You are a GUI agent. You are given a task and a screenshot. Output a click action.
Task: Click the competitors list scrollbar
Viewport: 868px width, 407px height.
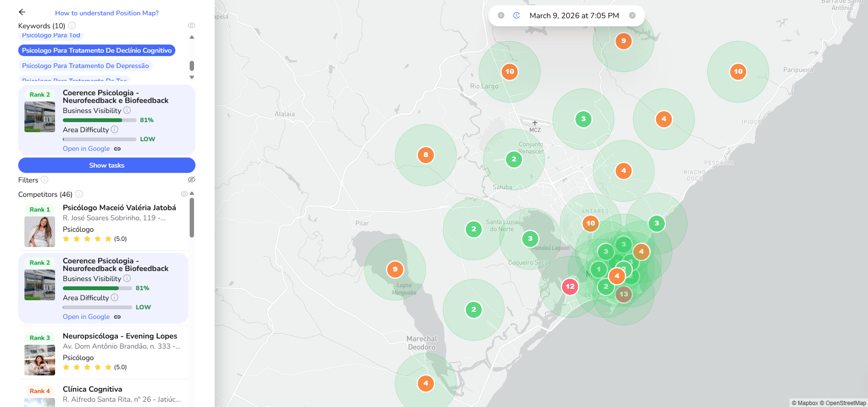(192, 218)
